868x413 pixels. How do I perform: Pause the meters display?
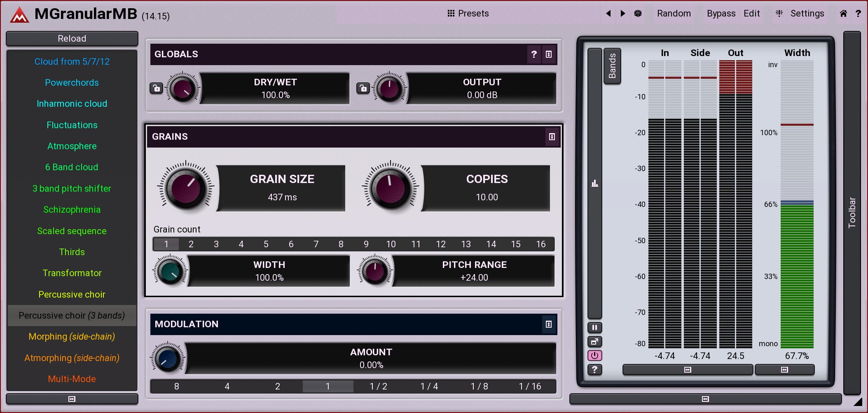(594, 328)
